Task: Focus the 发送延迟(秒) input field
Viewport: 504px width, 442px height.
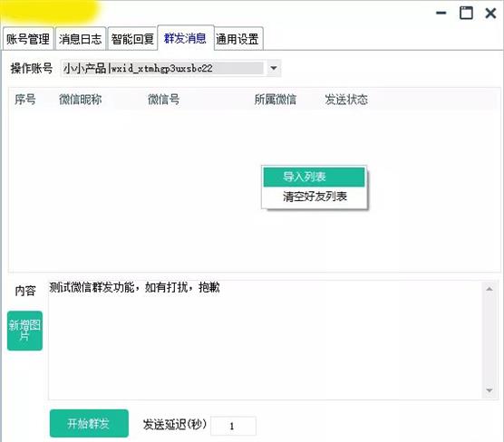Action: (x=233, y=426)
